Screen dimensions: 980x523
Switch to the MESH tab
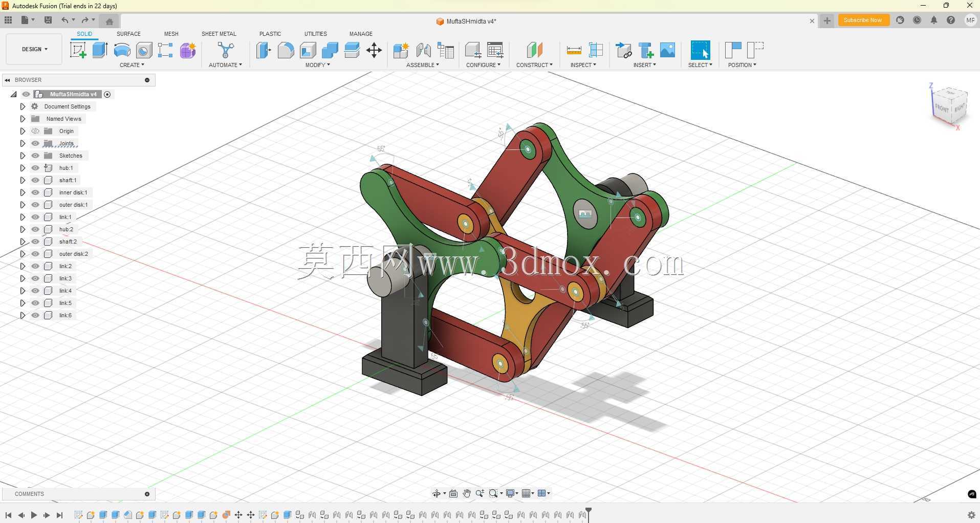[171, 34]
